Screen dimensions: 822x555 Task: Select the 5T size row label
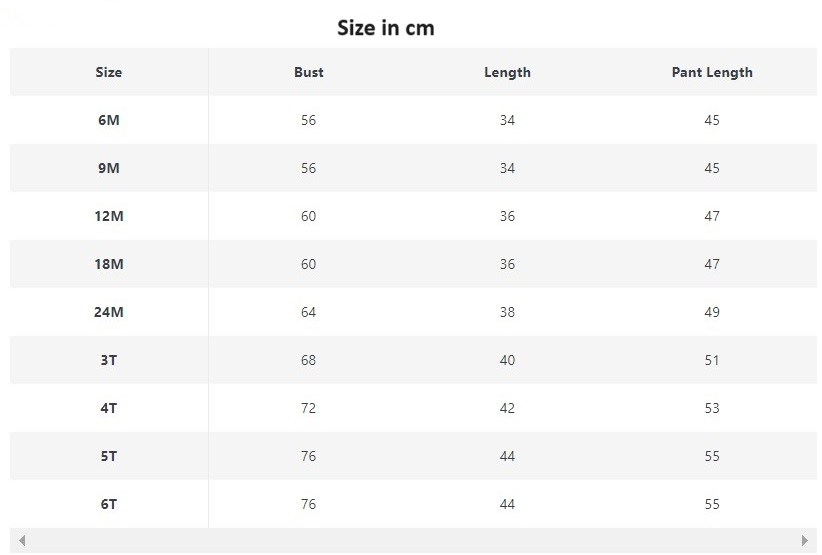click(x=109, y=456)
